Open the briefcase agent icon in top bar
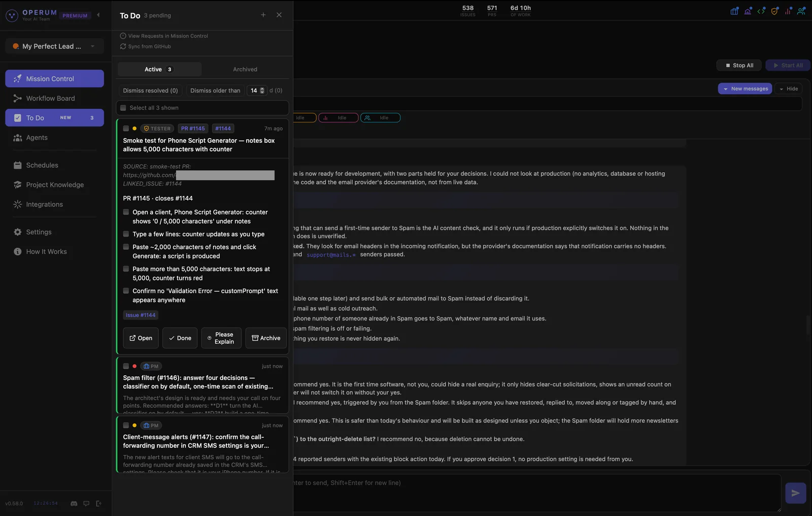The width and height of the screenshot is (812, 516). [x=734, y=11]
